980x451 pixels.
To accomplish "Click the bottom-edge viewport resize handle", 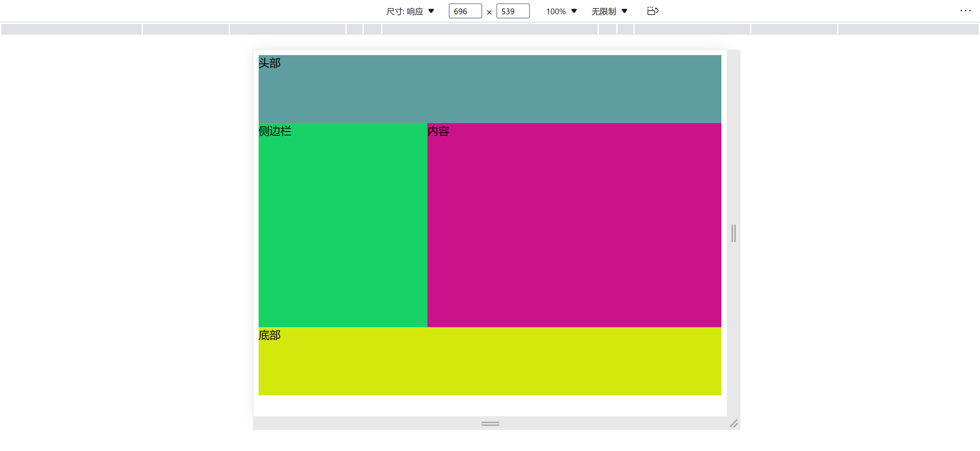I will (x=490, y=423).
